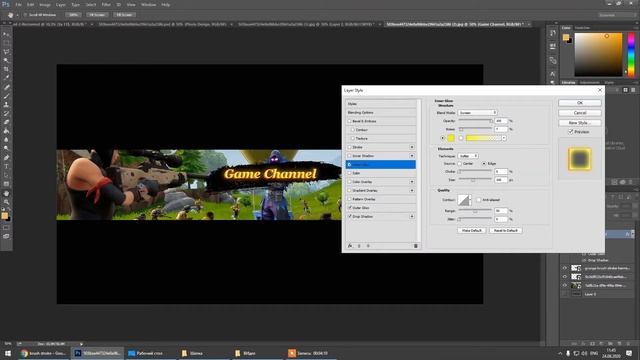Open the Window menu

(x=149, y=4)
